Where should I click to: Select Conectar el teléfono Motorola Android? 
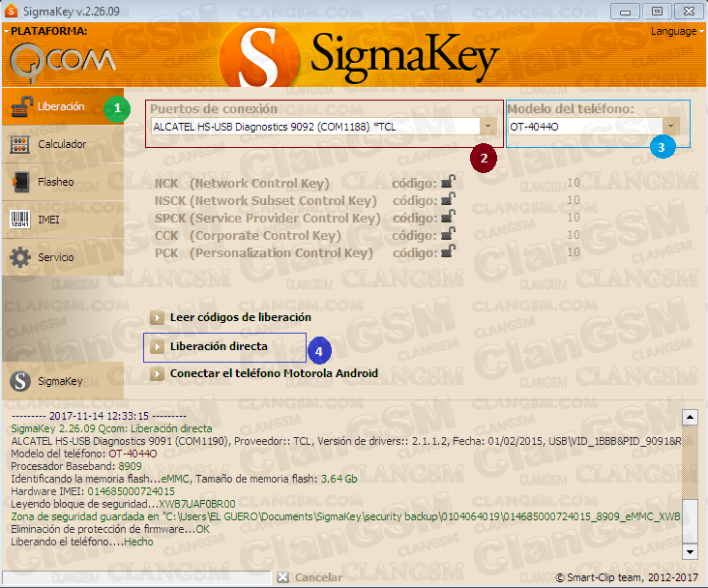click(274, 374)
